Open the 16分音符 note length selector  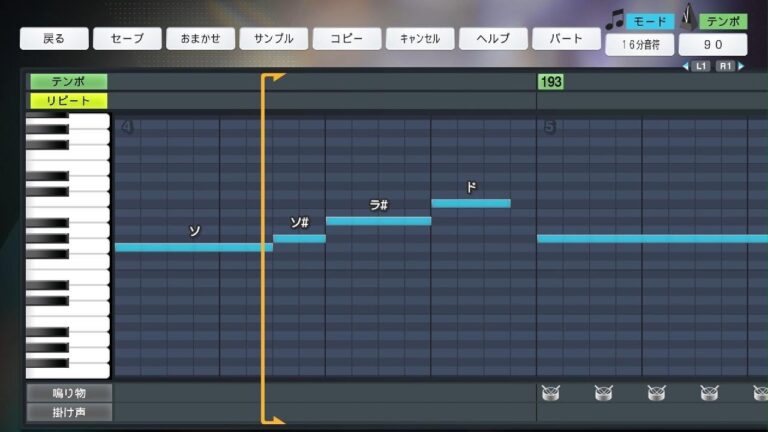click(639, 45)
